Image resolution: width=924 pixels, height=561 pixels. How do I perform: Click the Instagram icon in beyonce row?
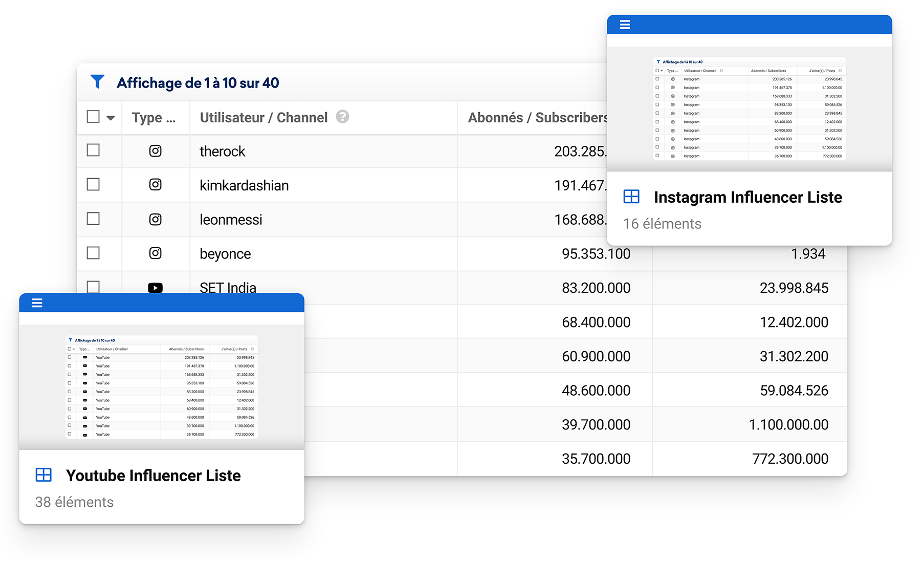point(155,253)
